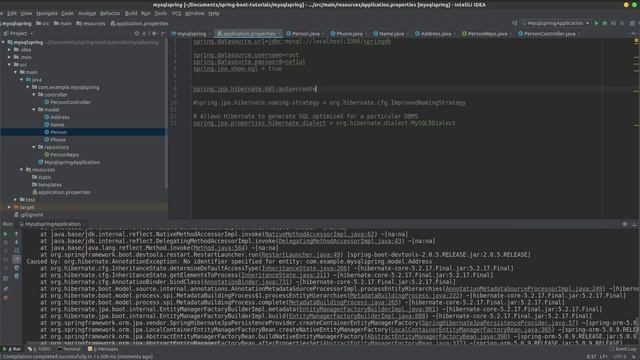Screen dimensions: 640x360
Task: Open the Event Log in status bar
Action: point(623,349)
